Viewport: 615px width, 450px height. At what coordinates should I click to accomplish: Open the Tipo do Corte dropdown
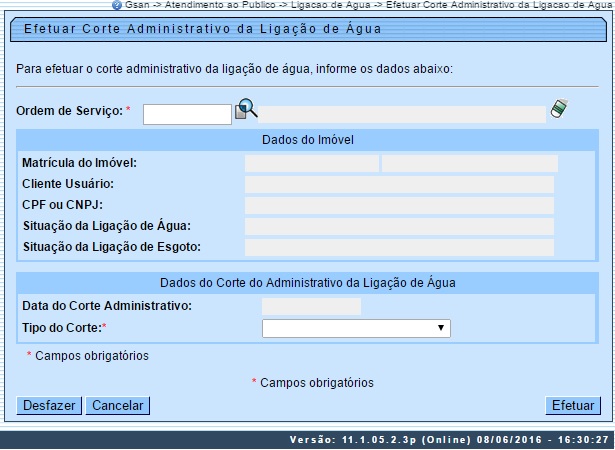click(356, 328)
